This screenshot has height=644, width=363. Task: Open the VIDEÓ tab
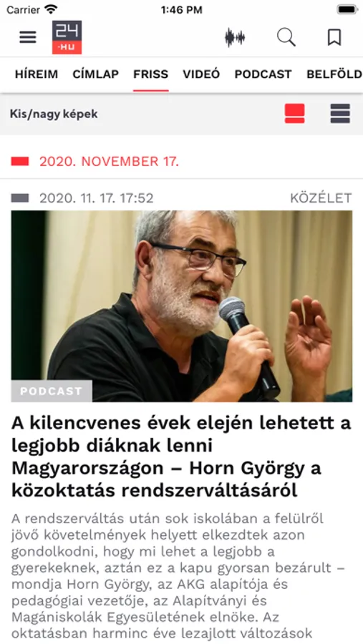201,74
